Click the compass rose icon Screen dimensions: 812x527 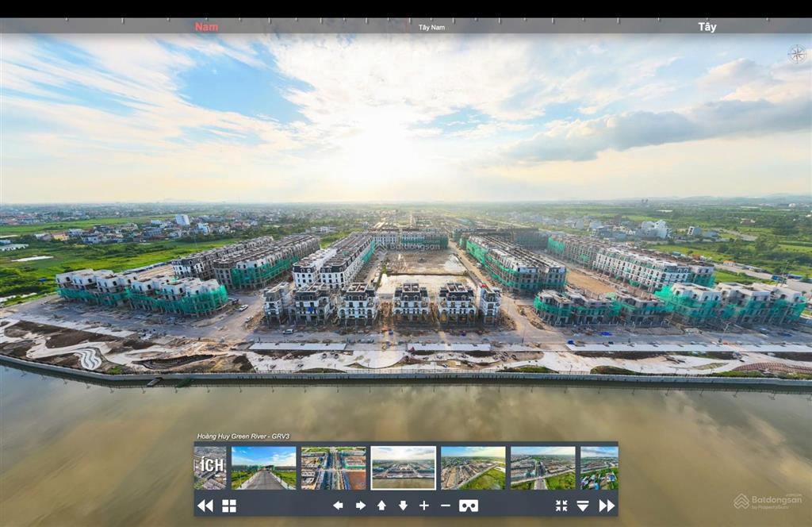coord(797,54)
